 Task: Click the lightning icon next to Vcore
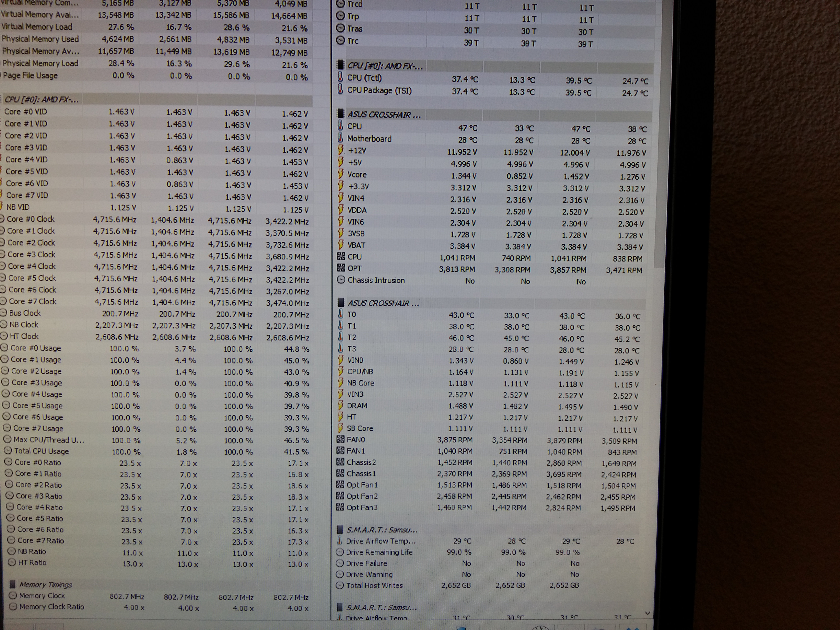click(x=341, y=174)
